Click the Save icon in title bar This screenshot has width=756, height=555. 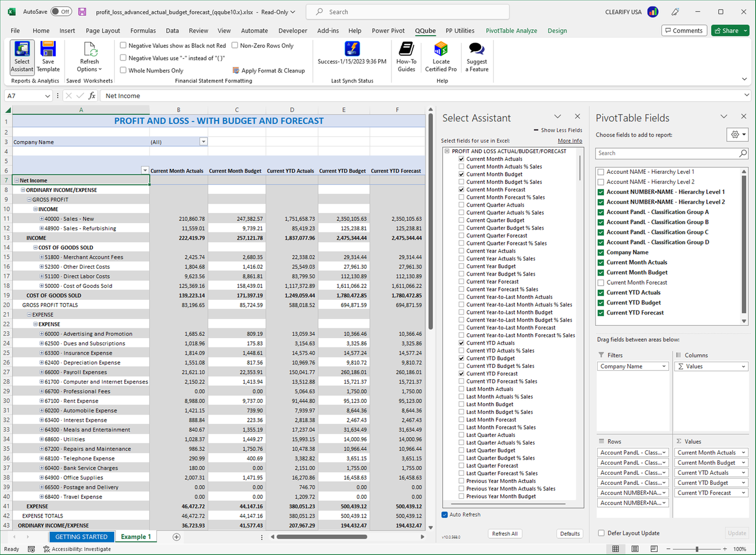pos(82,12)
